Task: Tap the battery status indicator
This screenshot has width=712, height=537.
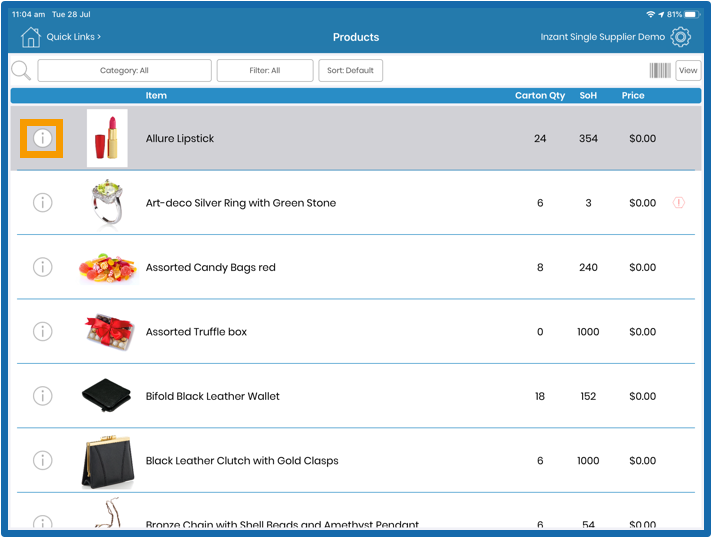Action: 692,15
